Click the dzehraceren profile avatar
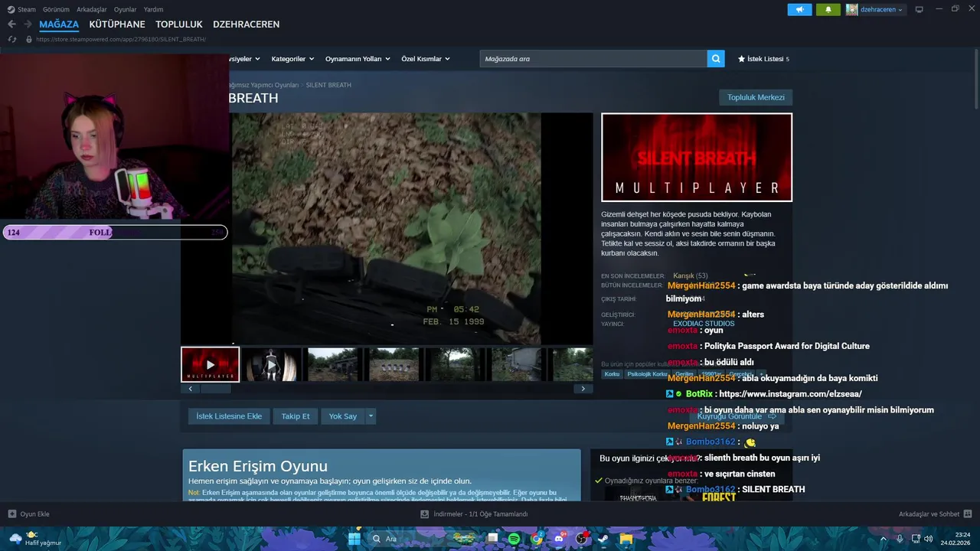 coord(851,9)
